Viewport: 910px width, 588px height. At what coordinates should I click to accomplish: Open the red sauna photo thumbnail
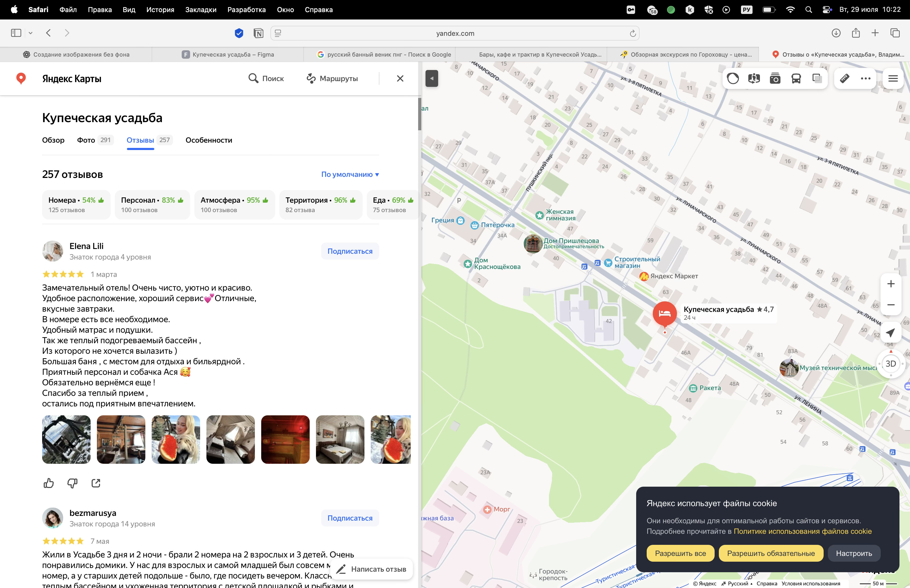click(285, 440)
